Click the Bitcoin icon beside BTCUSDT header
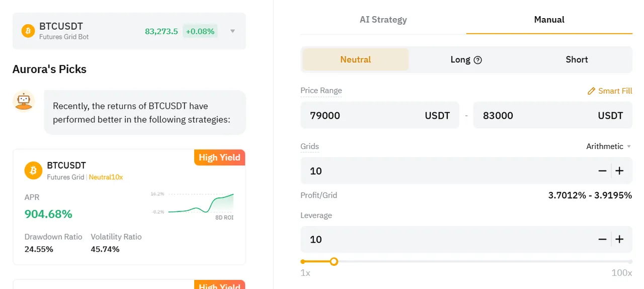644x289 pixels. pyautogui.click(x=28, y=31)
